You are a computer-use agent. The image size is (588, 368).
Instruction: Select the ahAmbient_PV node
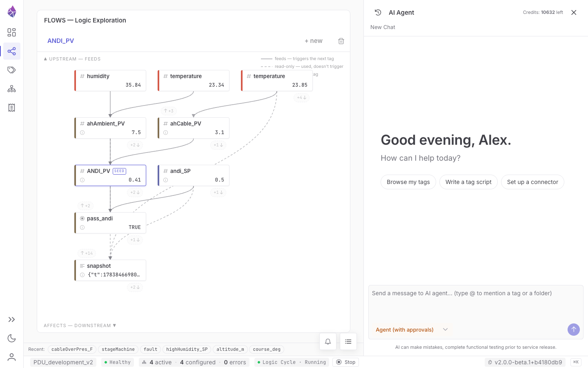coord(110,128)
